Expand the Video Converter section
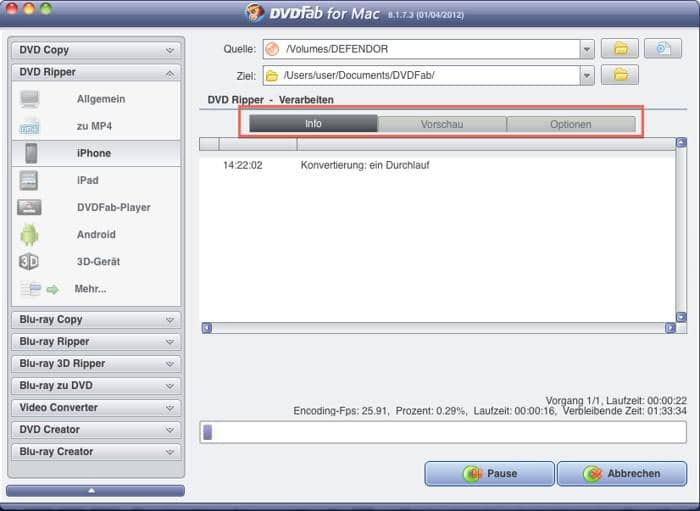This screenshot has width=700, height=511. click(x=96, y=407)
